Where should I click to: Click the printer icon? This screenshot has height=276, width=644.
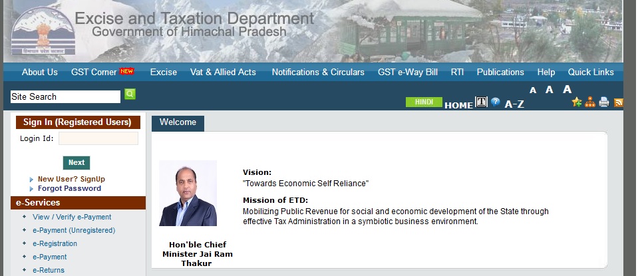tap(604, 102)
